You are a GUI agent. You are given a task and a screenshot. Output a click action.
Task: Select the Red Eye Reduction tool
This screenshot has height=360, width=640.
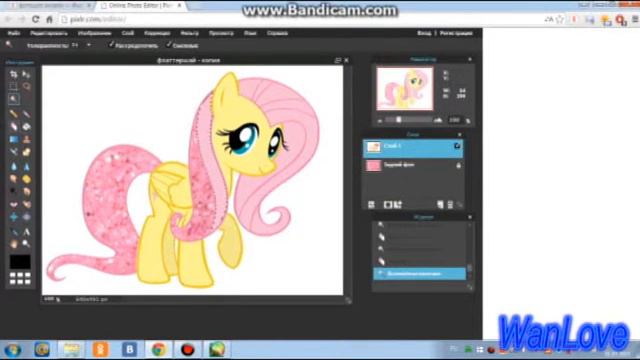13,204
